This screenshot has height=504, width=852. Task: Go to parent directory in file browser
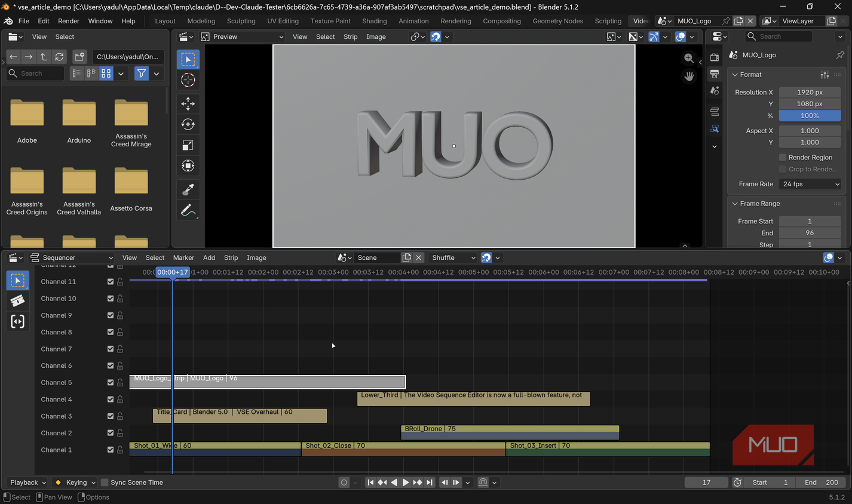44,57
